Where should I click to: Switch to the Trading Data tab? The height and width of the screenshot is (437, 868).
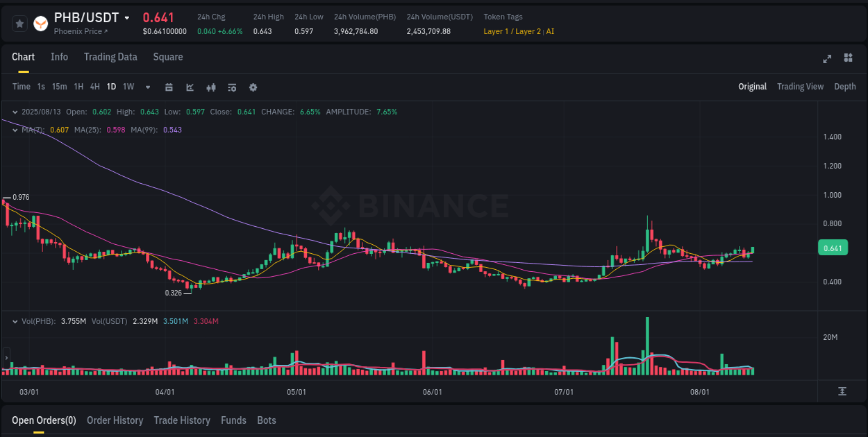[110, 57]
